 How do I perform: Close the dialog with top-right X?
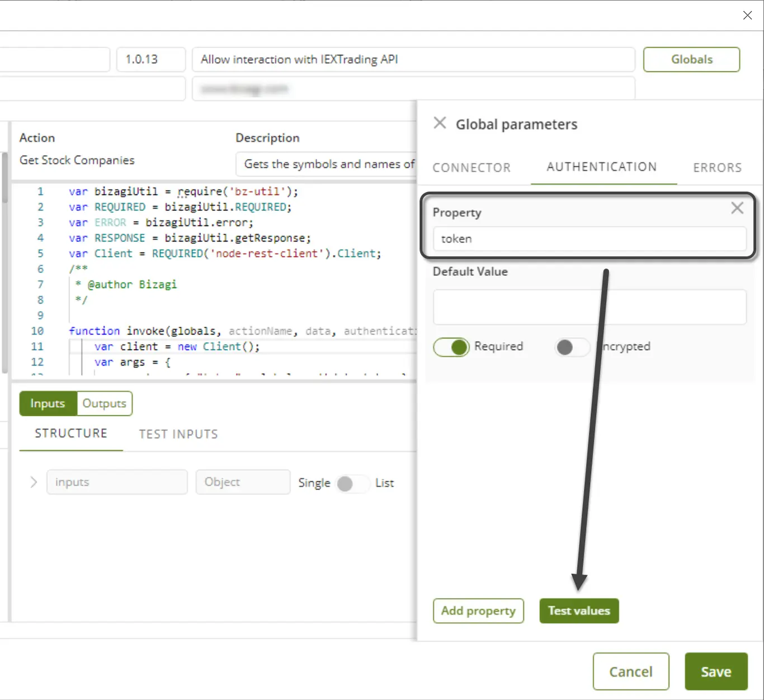pos(747,16)
